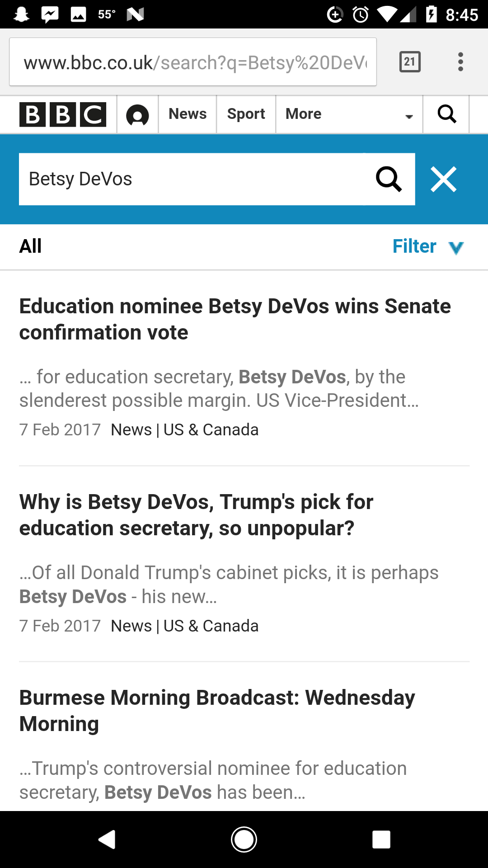This screenshot has width=488, height=868.
Task: Open Chrome's three-dot overflow menu
Action: coord(460,62)
